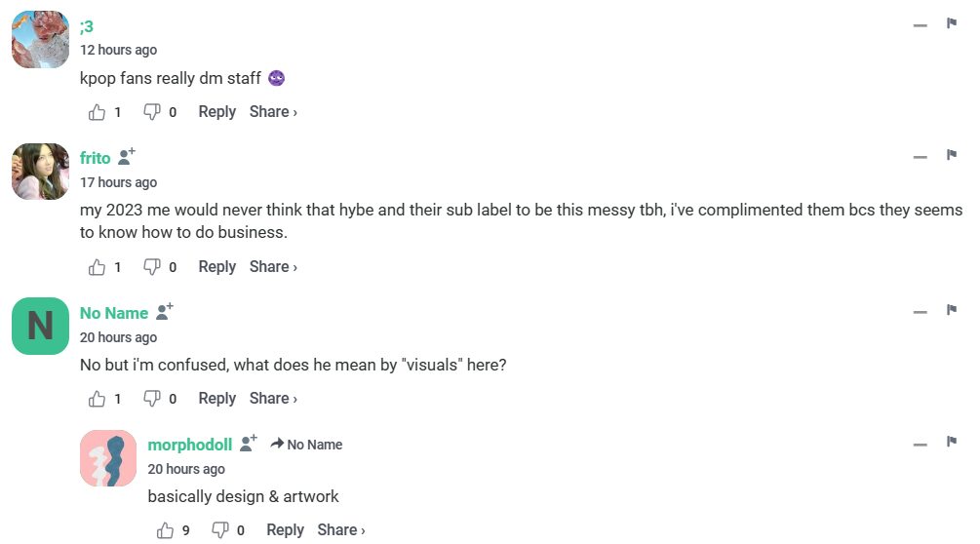Thumbs up frito's hybe comment

(x=98, y=267)
